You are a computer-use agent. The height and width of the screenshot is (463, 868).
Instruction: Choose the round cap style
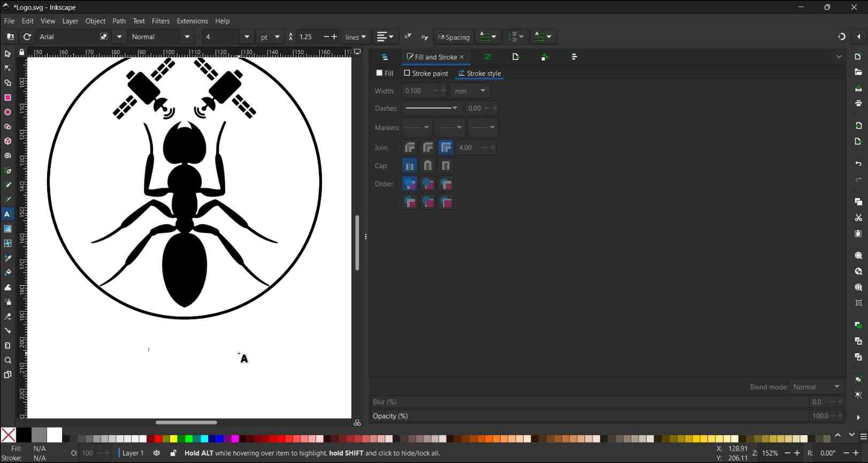tap(428, 166)
